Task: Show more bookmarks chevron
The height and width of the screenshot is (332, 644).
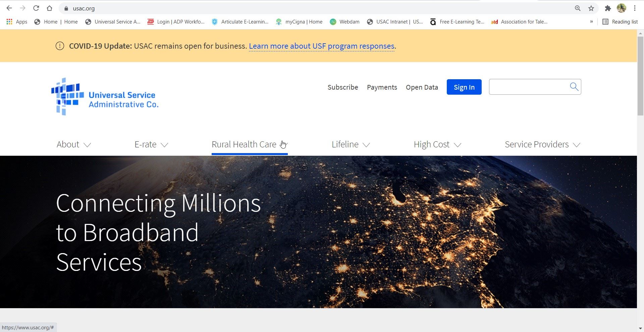Action: coord(591,22)
